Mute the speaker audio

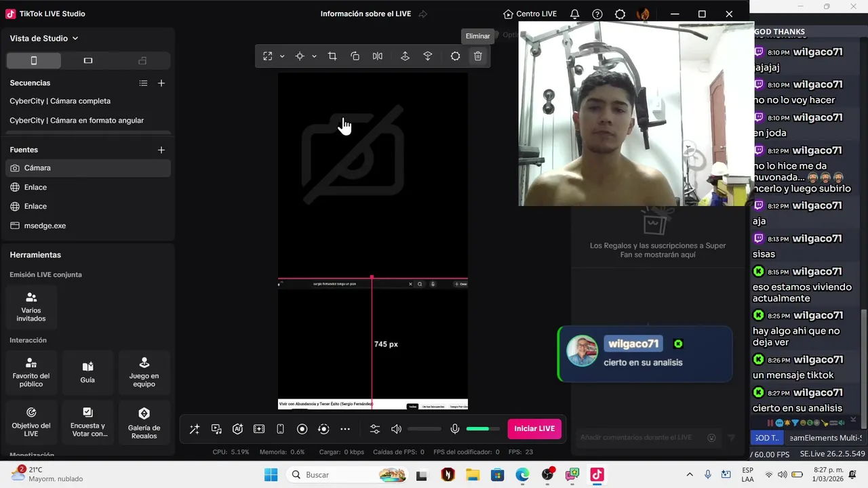pos(396,429)
